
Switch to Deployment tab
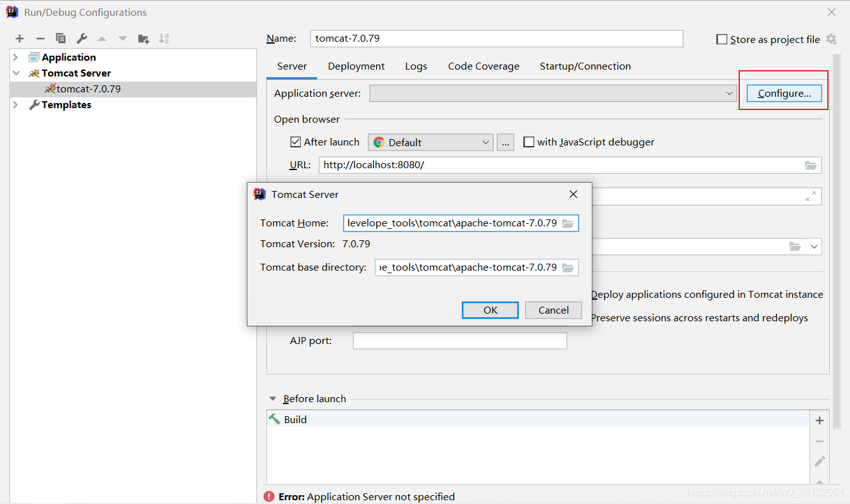[x=356, y=66]
